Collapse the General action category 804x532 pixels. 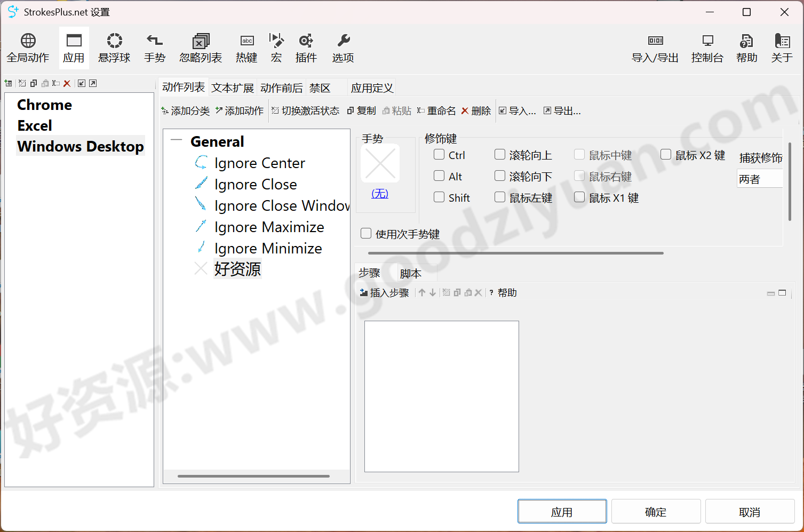pyautogui.click(x=176, y=139)
